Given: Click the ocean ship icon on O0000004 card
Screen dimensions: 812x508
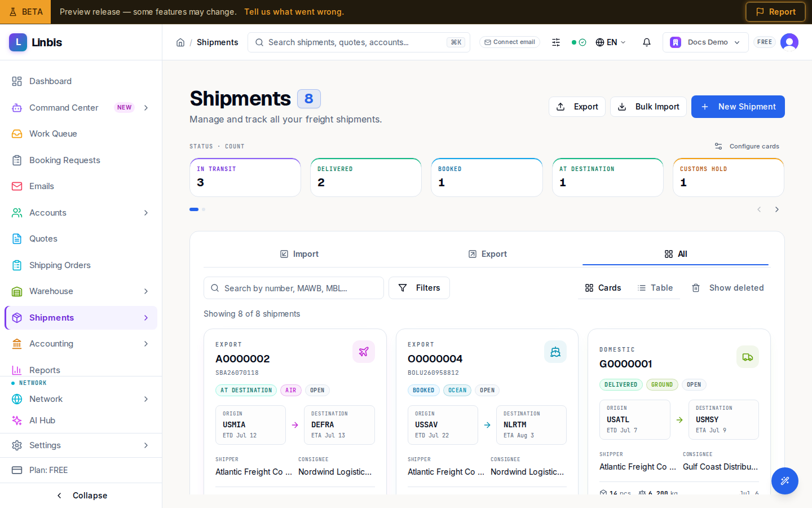Looking at the screenshot, I should [555, 352].
